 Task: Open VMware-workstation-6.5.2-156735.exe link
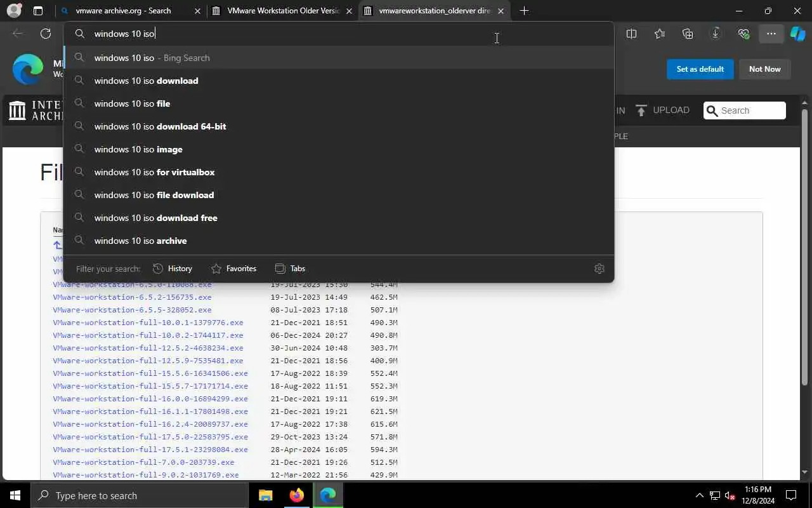point(132,297)
